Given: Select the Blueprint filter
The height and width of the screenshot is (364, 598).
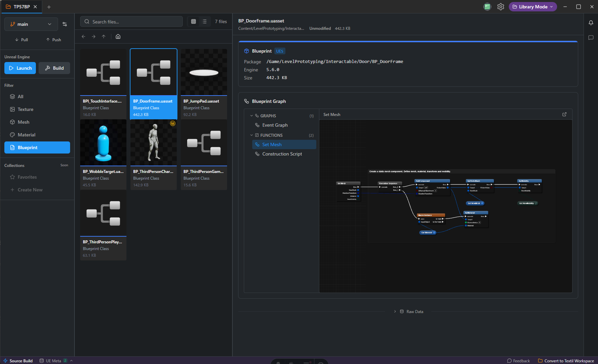Looking at the screenshot, I should pos(37,147).
